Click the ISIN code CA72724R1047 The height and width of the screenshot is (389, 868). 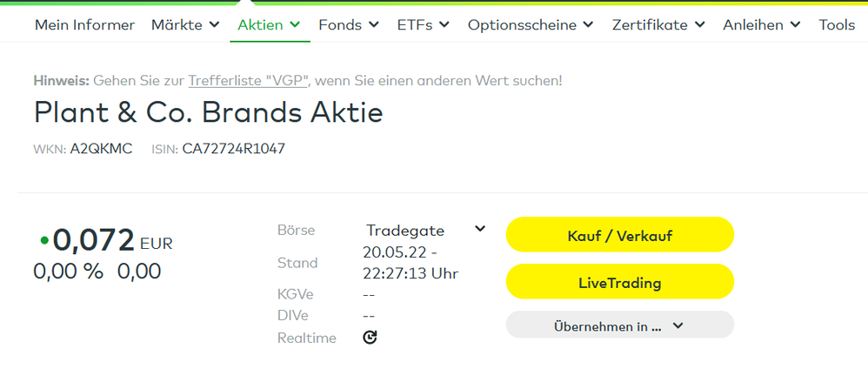[x=233, y=149]
